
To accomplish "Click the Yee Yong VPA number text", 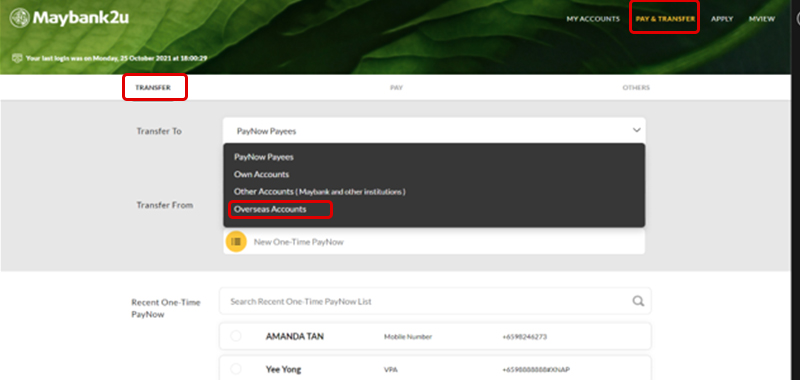I will coord(536,369).
